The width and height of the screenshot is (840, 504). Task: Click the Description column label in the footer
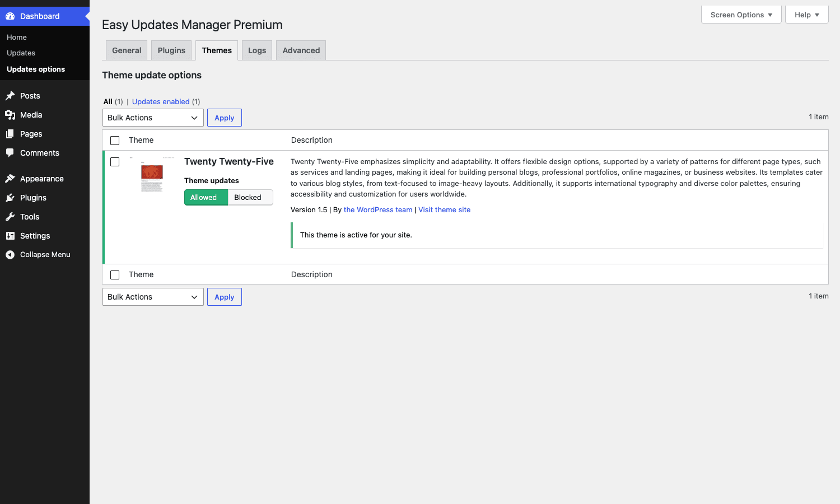point(312,274)
